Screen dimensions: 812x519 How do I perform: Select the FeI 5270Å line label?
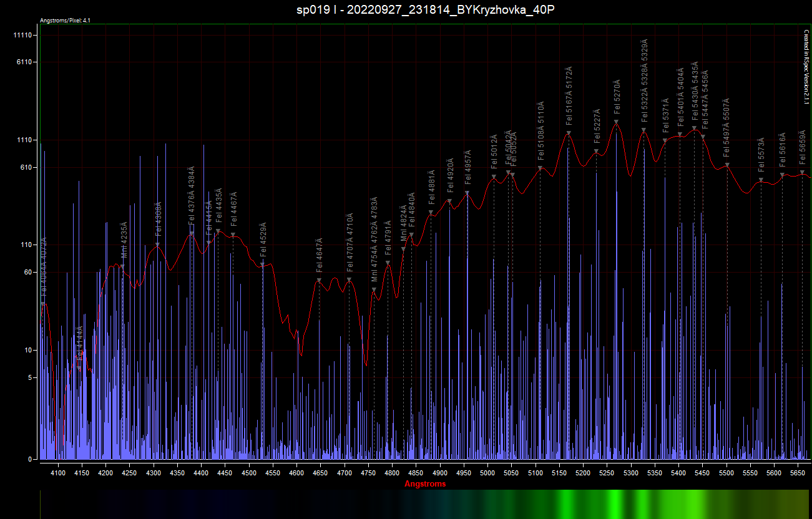point(617,97)
